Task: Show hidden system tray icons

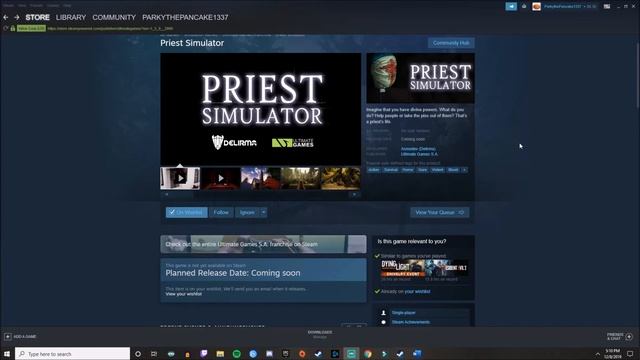Action: click(x=598, y=354)
